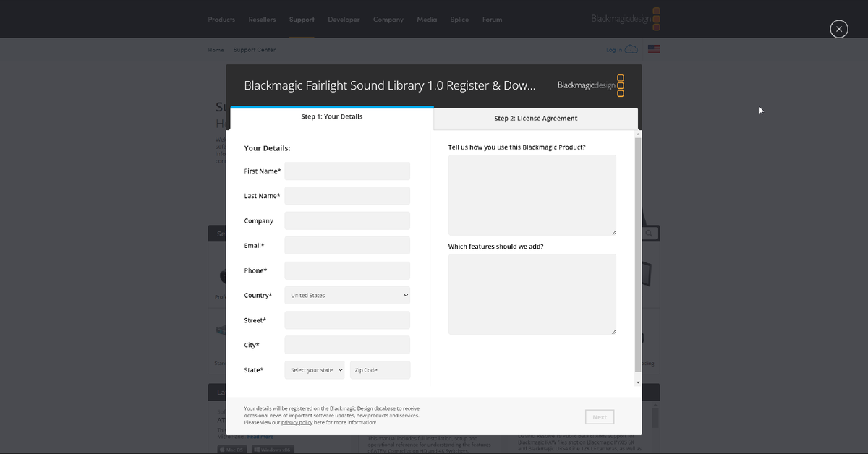Viewport: 868px width, 454px height.
Task: Click the dialog scrollbar down arrow
Action: tap(638, 382)
